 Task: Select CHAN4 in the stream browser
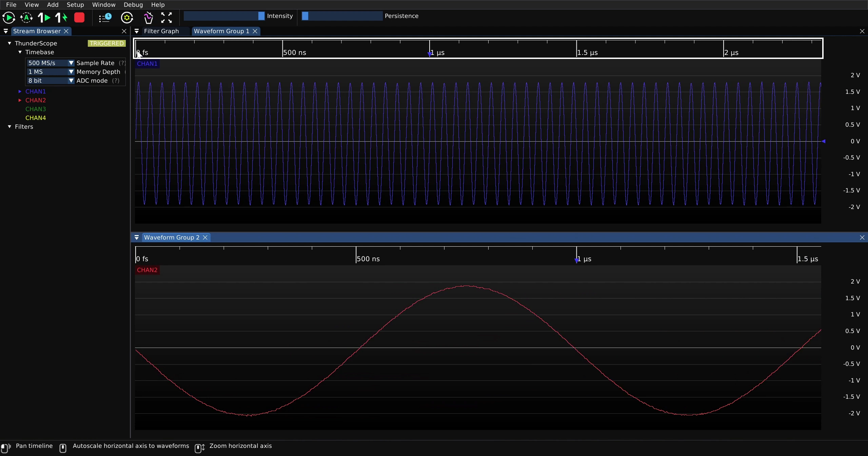[x=36, y=118]
